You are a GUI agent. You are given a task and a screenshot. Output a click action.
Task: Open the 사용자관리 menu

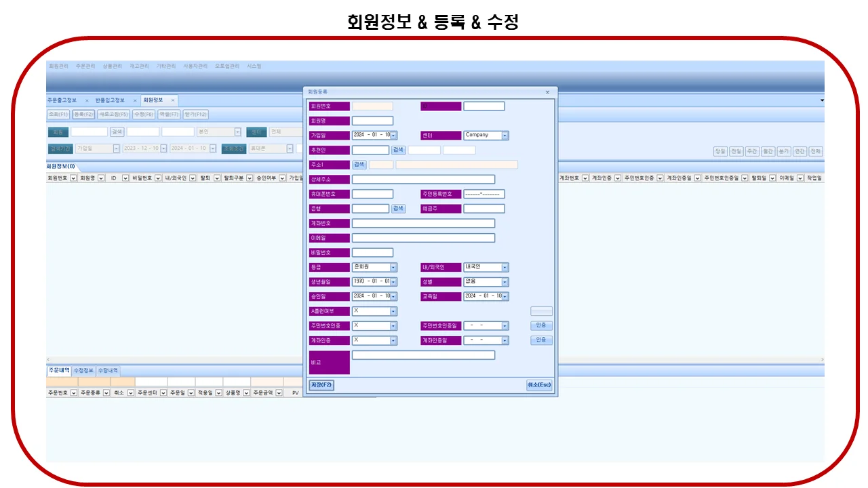(195, 66)
